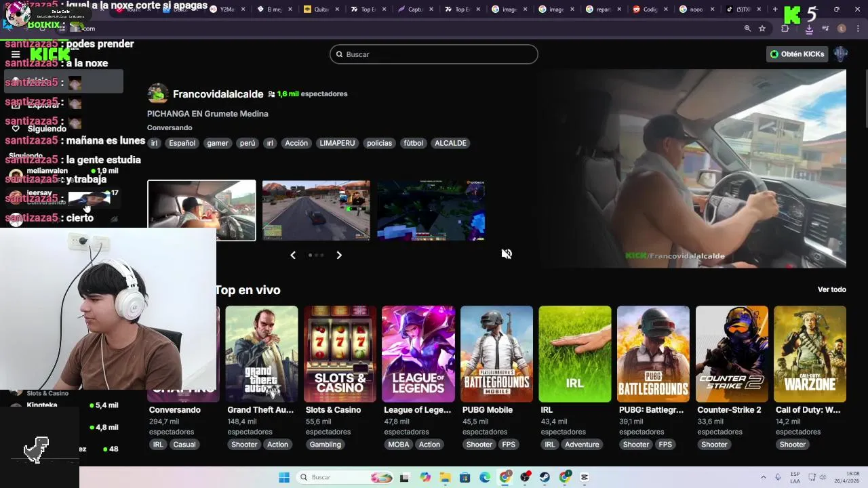This screenshot has height=488, width=868.
Task: Select the ALCALDE tag
Action: pos(450,143)
